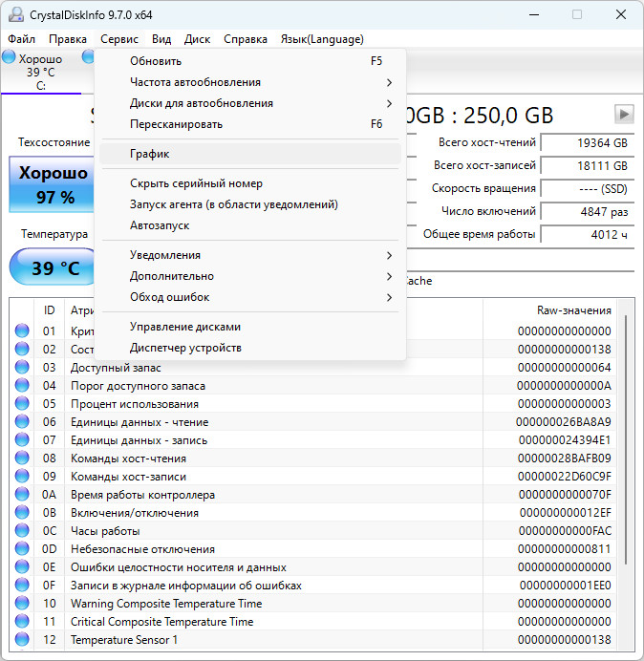Screen dimensions: 644x661
Task: Select the Temperature Sensor 1 row
Action: [x=312, y=639]
